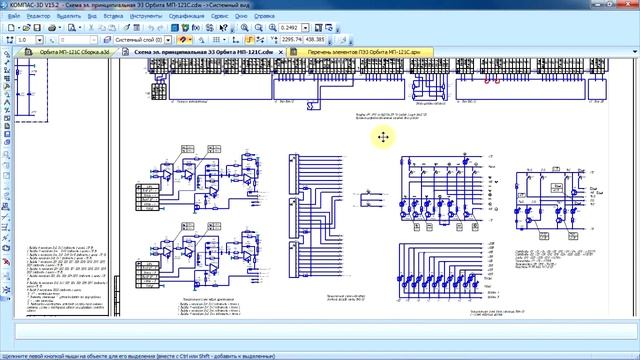Paste from clipboard
The image size is (640, 360).
click(x=112, y=28)
